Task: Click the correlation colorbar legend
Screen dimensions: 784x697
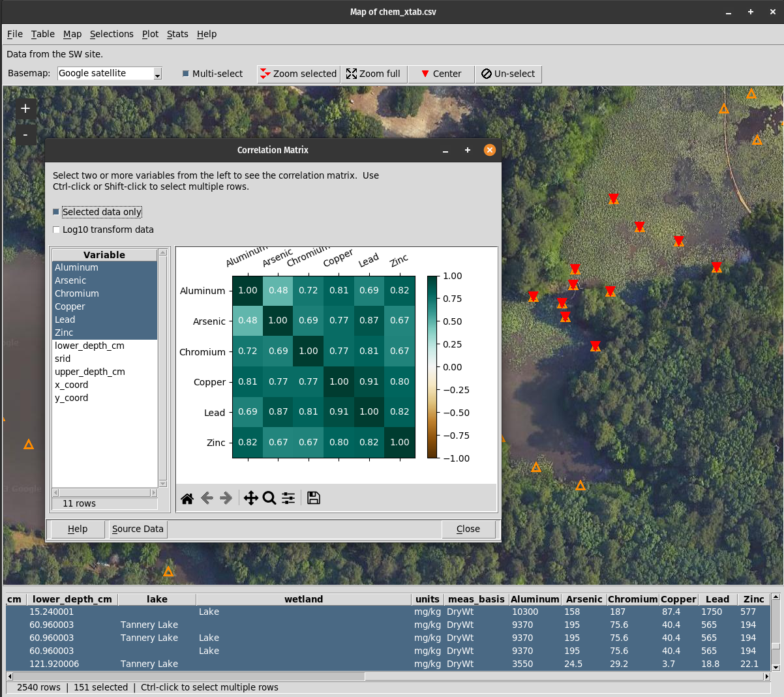Action: point(433,366)
